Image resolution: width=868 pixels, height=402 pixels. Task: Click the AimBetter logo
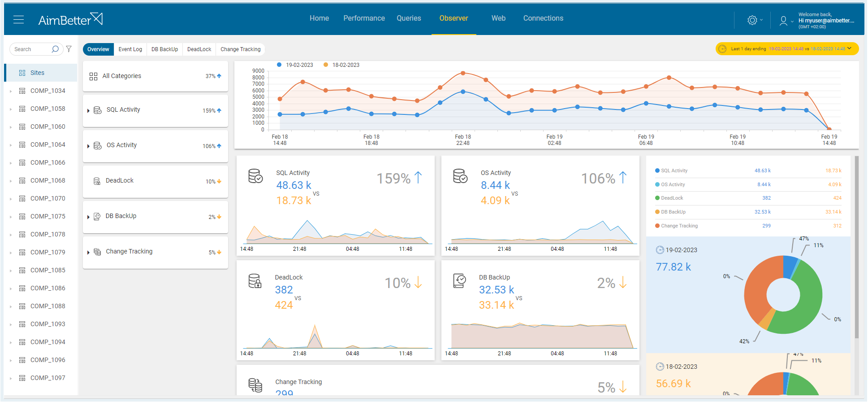pyautogui.click(x=70, y=19)
